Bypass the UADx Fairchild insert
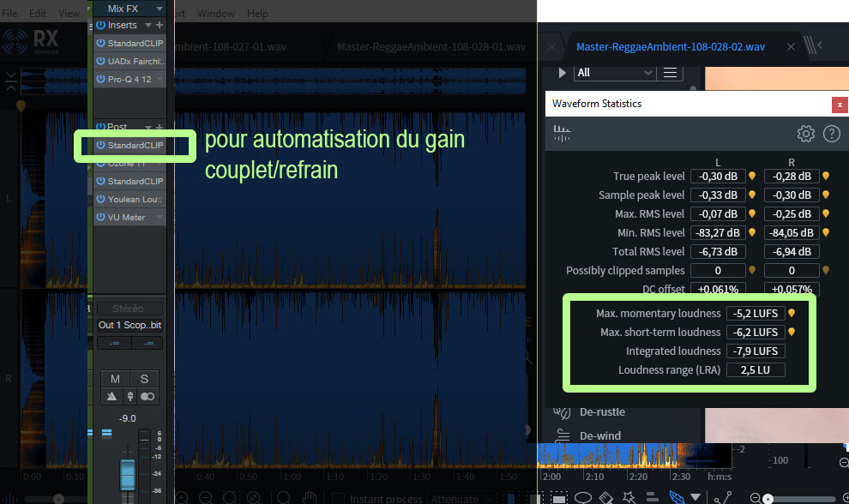Screen dimensions: 849x504 point(100,61)
